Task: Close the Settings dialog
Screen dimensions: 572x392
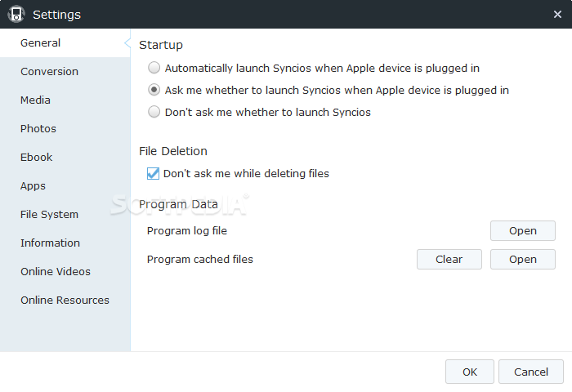Action: click(557, 14)
